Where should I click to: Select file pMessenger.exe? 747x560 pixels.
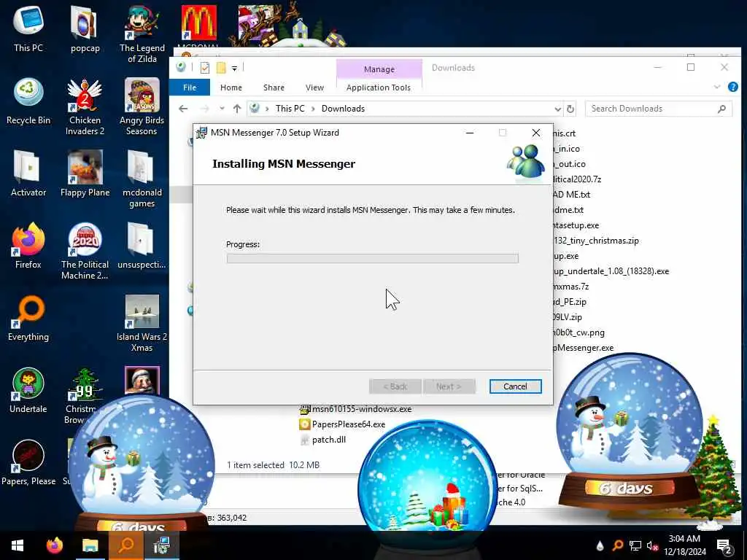[583, 348]
